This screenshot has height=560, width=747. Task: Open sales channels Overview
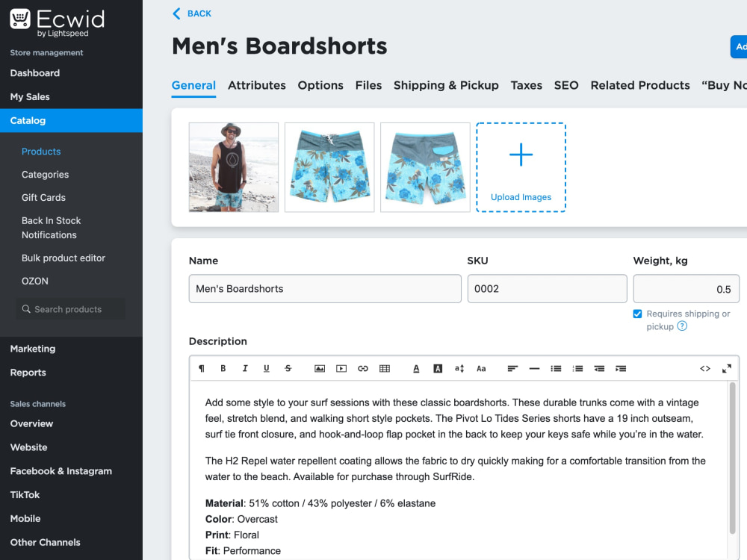pyautogui.click(x=31, y=423)
